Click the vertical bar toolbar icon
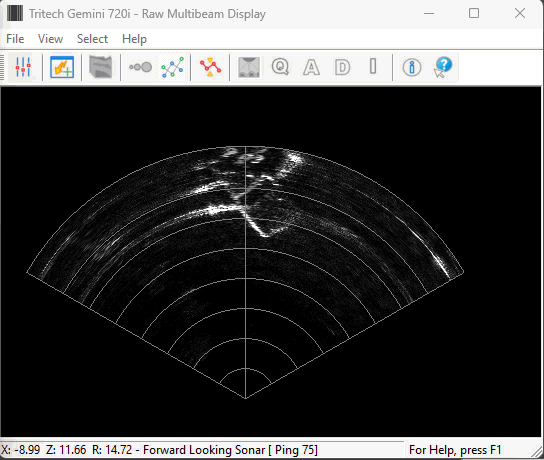This screenshot has width=544, height=460. click(x=373, y=66)
